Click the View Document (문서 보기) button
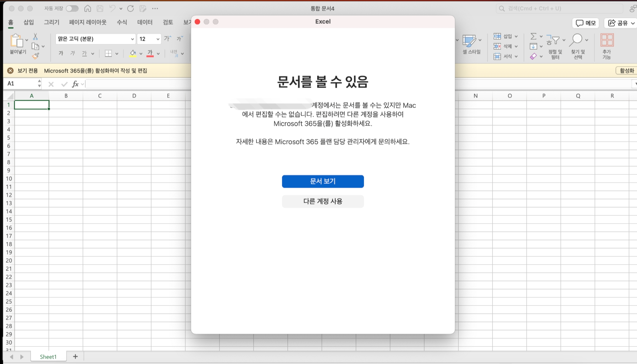This screenshot has height=364, width=637. tap(323, 181)
